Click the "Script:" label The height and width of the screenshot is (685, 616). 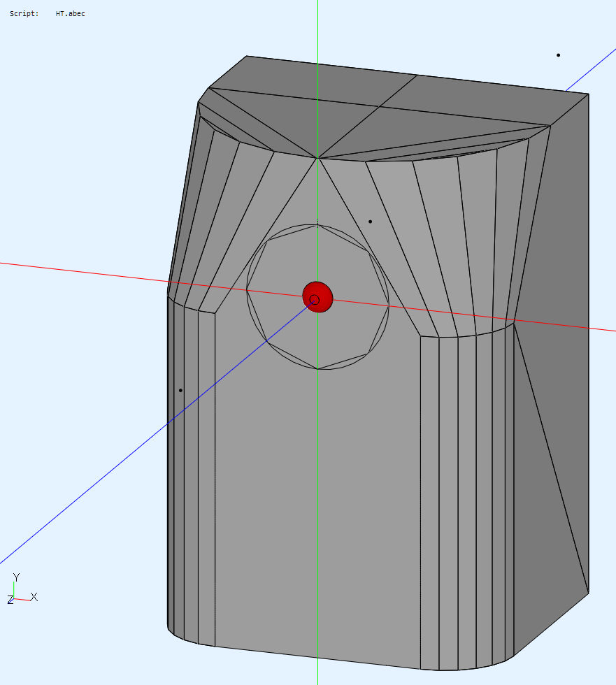[24, 13]
